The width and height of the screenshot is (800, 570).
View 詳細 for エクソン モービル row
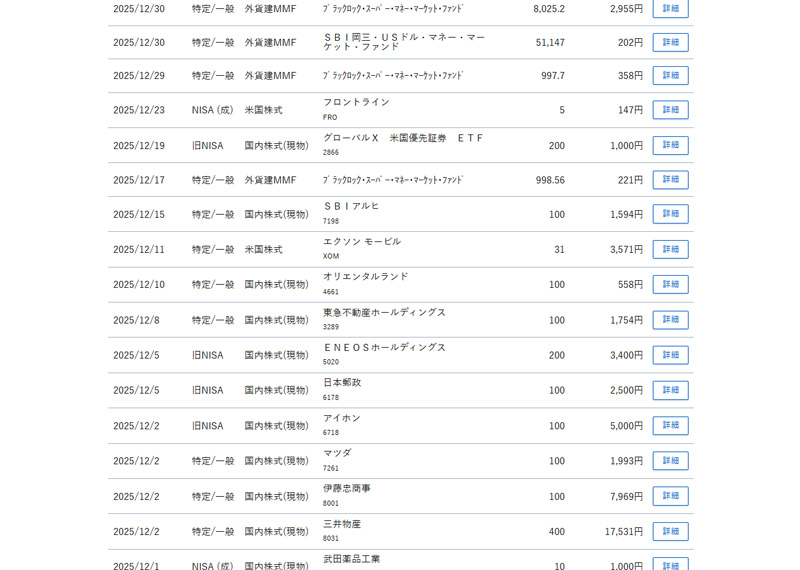coord(670,249)
